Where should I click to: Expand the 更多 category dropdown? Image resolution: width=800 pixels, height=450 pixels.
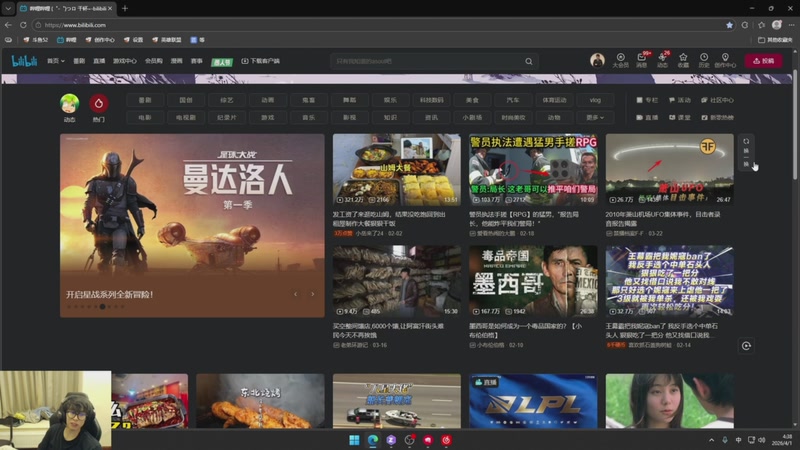coord(595,117)
